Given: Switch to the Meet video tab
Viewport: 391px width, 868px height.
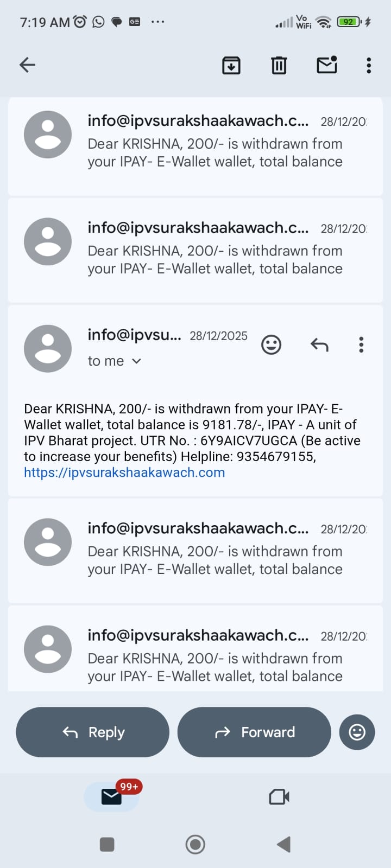Looking at the screenshot, I should (279, 796).
